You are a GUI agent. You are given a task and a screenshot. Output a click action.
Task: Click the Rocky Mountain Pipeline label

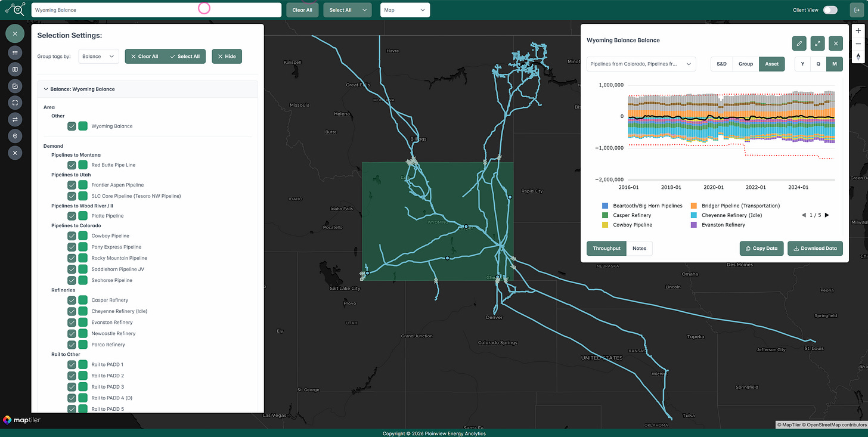[119, 258]
